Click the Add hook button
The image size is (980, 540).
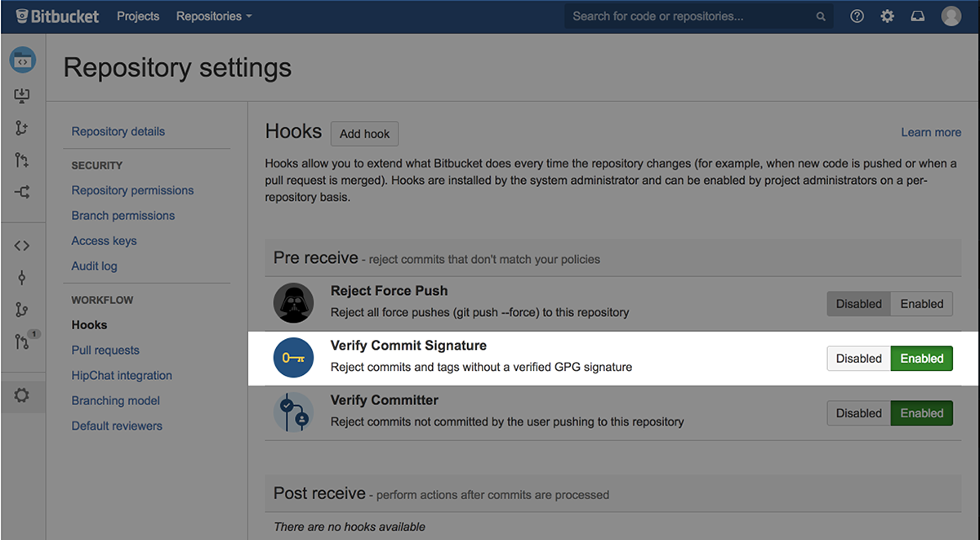tap(364, 133)
